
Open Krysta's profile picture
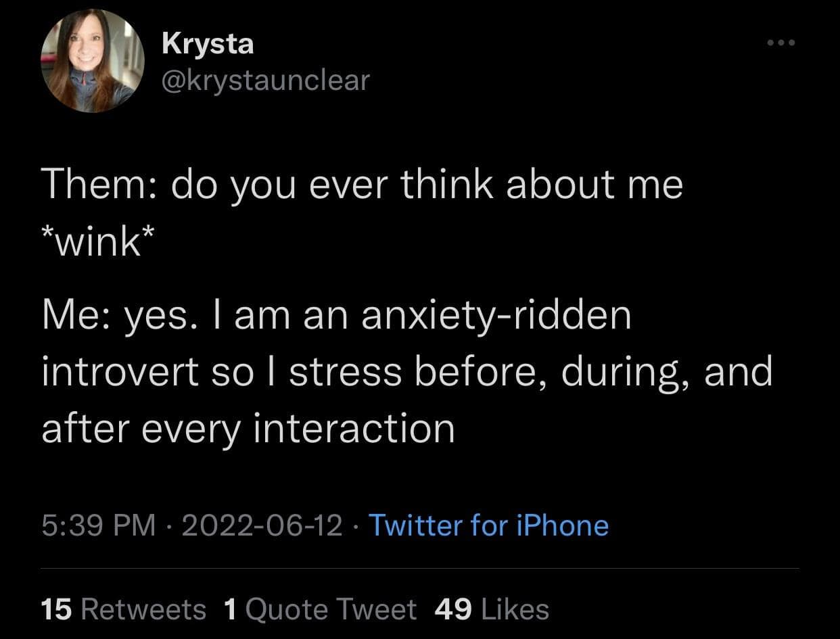click(x=93, y=62)
